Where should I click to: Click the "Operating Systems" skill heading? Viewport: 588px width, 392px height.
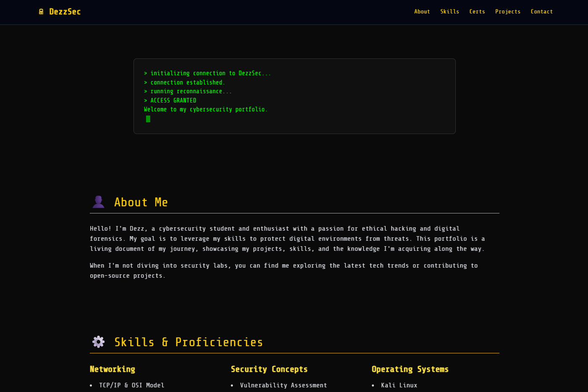pos(410,369)
